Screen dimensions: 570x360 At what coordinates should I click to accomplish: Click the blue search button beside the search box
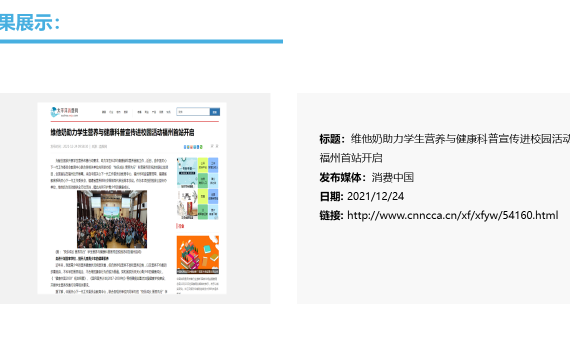[x=215, y=112]
